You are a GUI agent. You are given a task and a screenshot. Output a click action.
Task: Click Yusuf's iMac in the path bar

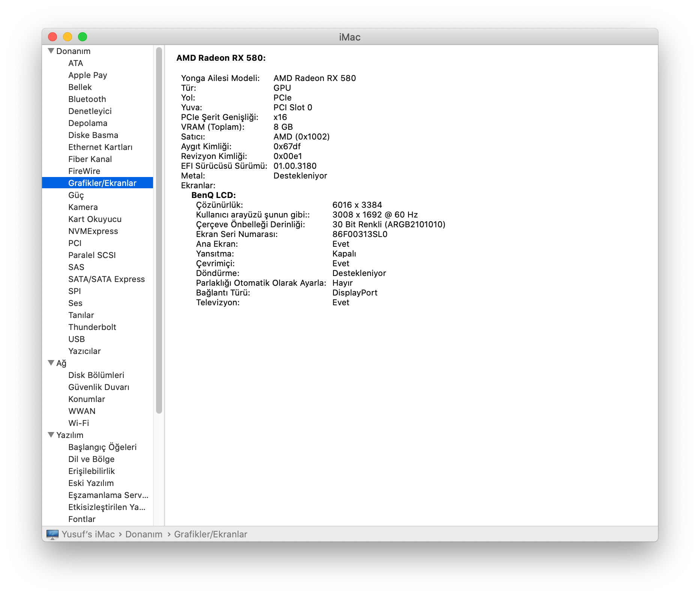click(x=88, y=534)
